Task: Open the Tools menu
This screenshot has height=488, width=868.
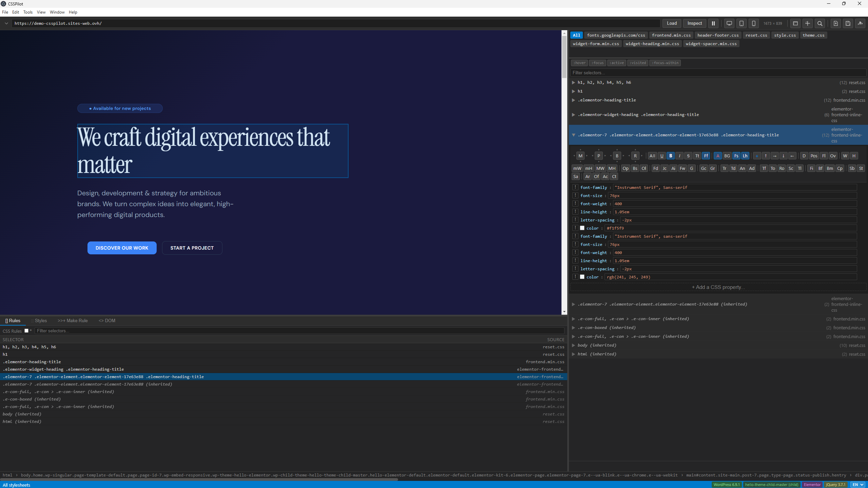Action: [x=28, y=12]
